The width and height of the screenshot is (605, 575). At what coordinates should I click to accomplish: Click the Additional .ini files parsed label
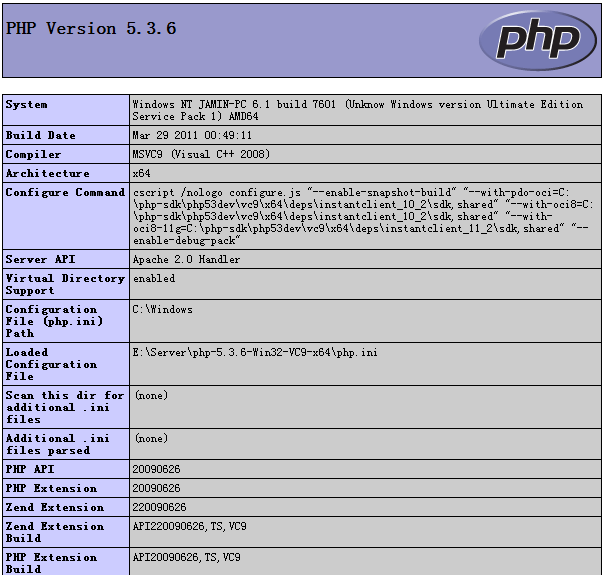(x=57, y=444)
